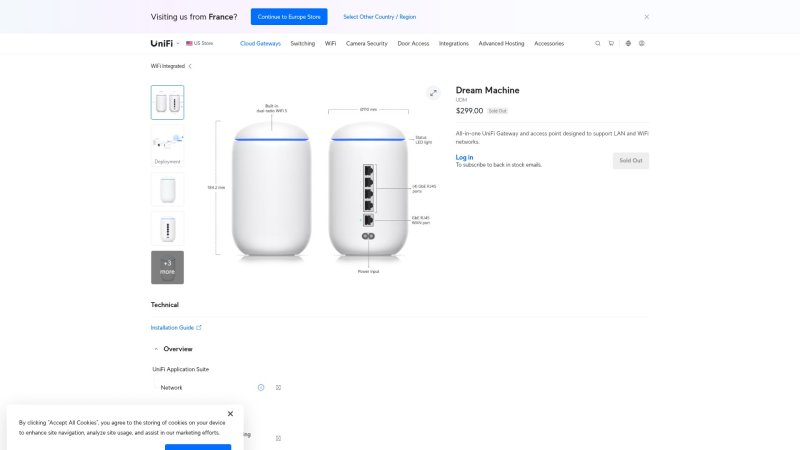This screenshot has width=800, height=450.
Task: Click Continue to Europe Store button
Action: [x=289, y=17]
